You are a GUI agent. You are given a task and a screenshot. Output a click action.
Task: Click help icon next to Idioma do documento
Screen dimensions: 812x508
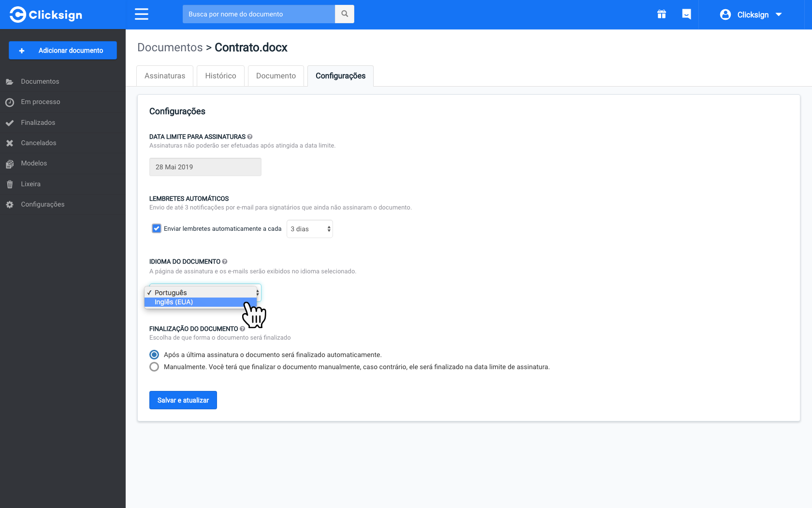(225, 262)
